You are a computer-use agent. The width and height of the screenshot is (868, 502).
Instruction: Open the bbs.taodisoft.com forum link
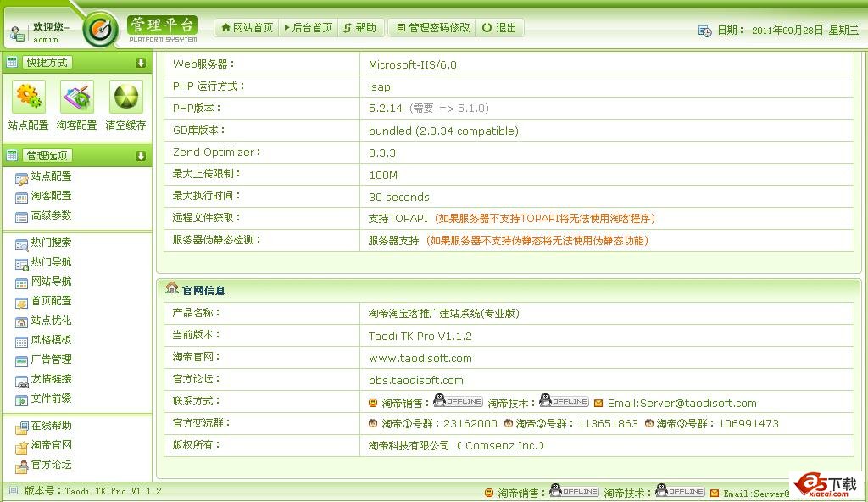coord(415,380)
